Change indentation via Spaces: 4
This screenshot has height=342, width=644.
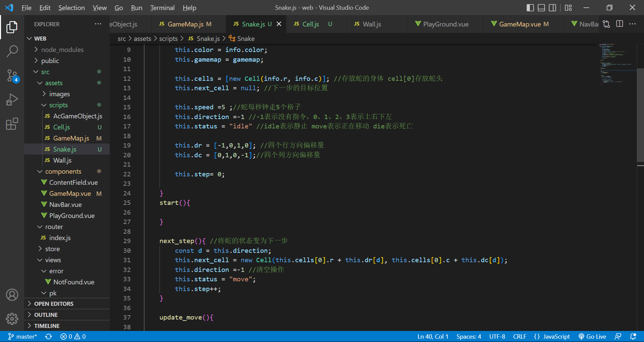[469, 336]
